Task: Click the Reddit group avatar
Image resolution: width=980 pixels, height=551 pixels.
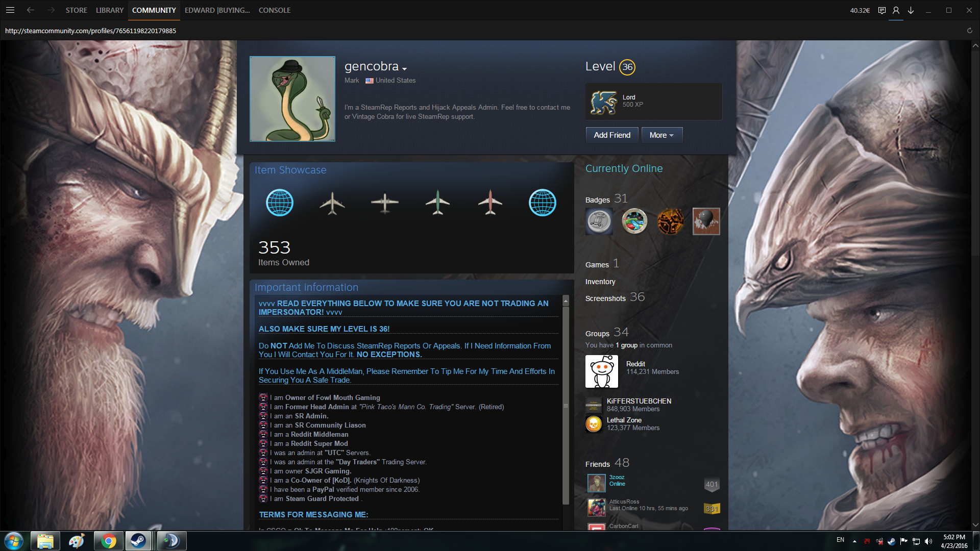Action: pos(602,372)
